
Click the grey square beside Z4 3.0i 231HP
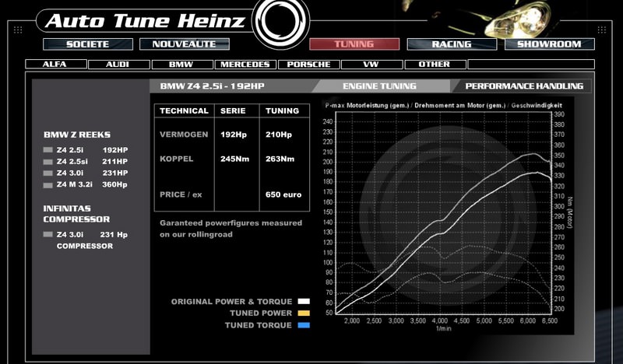tap(48, 173)
